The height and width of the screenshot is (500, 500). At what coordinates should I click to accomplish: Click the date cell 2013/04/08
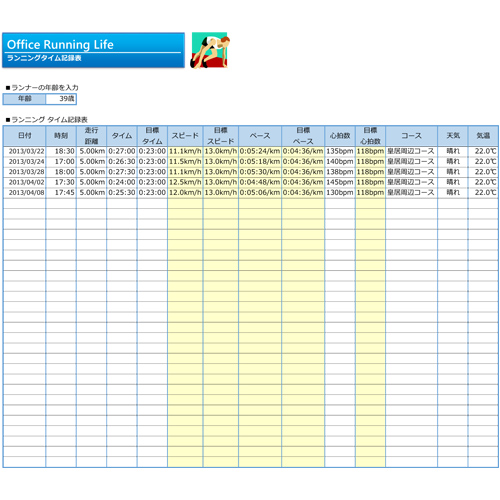pyautogui.click(x=24, y=193)
